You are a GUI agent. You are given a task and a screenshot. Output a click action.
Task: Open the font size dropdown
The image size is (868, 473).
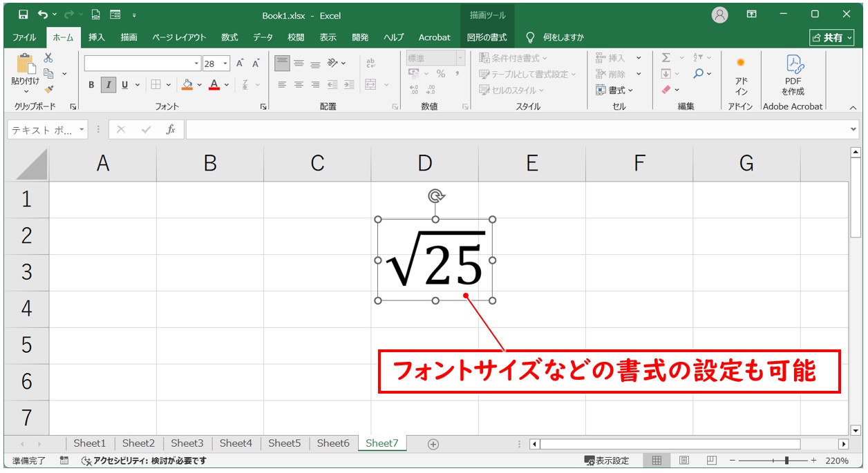(x=225, y=64)
